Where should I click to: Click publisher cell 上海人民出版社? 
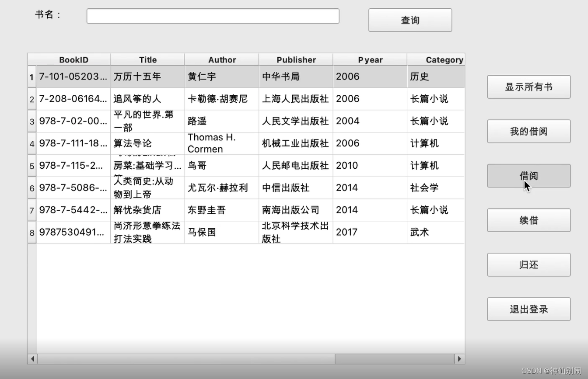296,99
